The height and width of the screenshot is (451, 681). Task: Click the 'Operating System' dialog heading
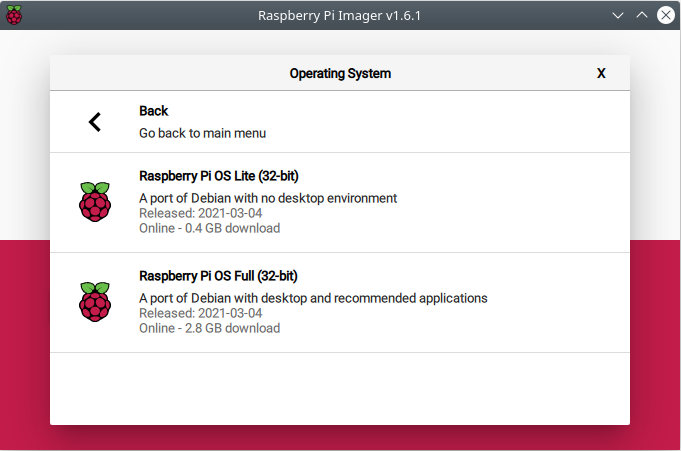(340, 73)
